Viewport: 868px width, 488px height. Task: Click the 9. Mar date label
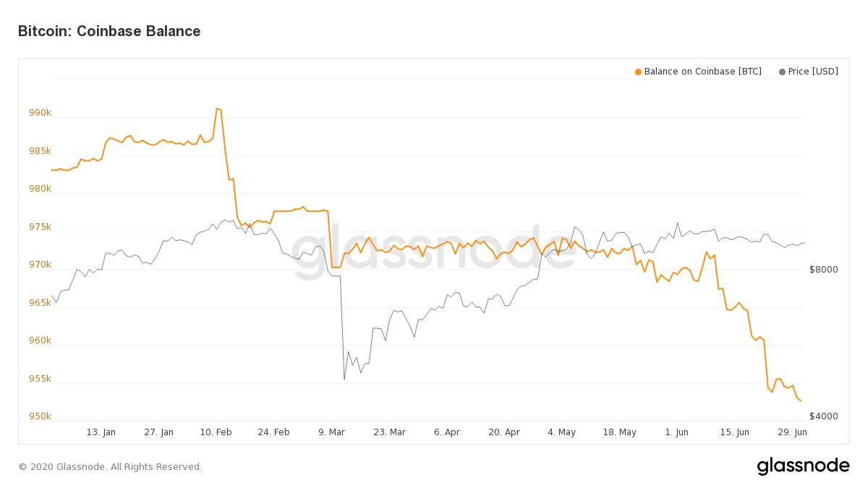[331, 432]
